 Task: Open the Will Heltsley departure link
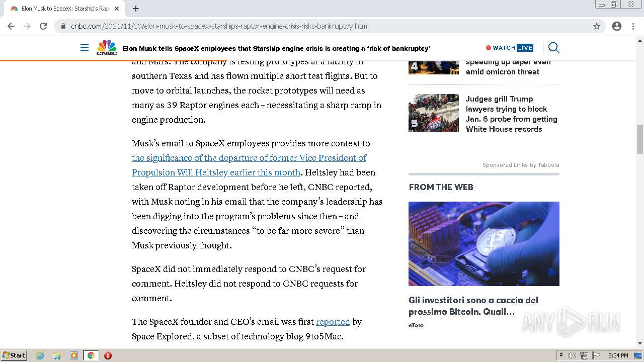(249, 165)
